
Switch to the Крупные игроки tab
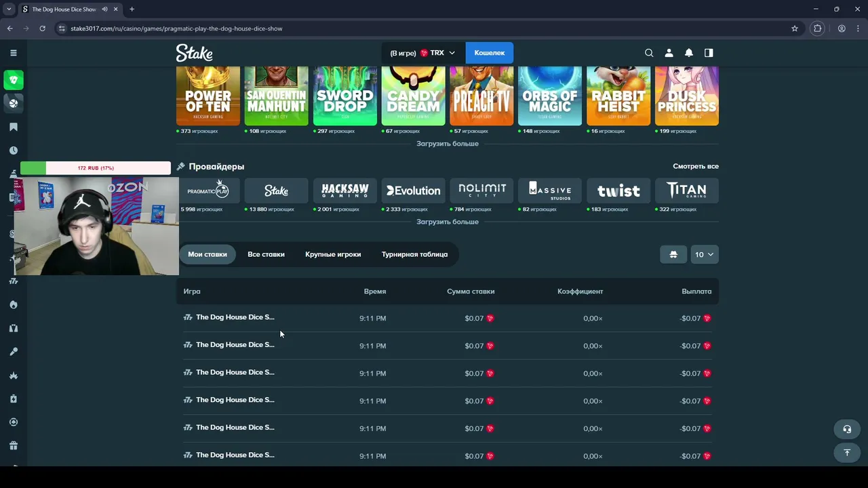333,254
